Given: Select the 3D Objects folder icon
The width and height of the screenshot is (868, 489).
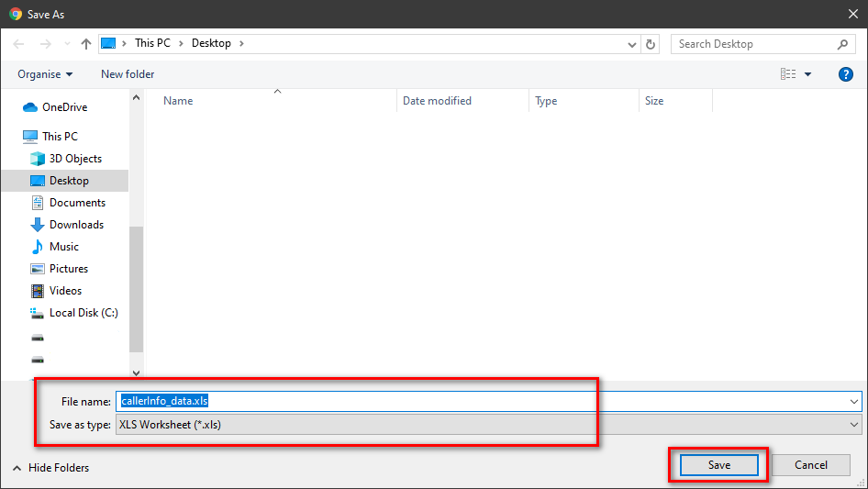Looking at the screenshot, I should click(x=38, y=159).
